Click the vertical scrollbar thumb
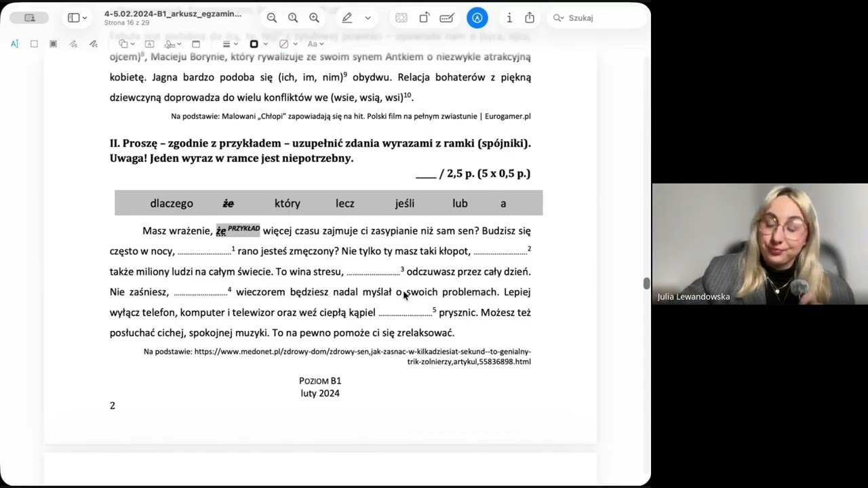Viewport: 868px width, 488px height. 647,283
